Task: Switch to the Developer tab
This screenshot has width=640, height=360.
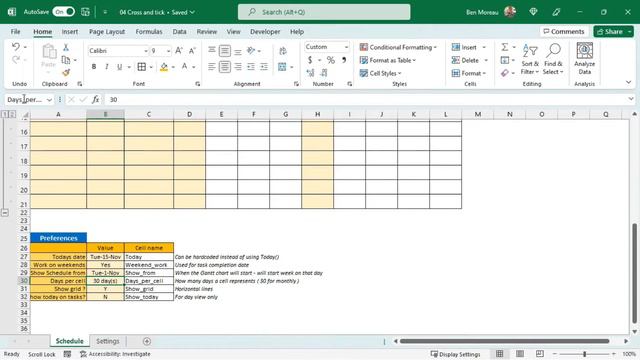Action: [x=265, y=31]
